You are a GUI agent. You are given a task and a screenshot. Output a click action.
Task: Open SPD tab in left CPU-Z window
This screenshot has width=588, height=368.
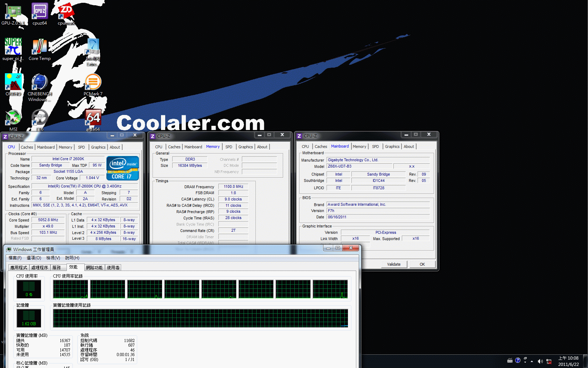click(81, 147)
